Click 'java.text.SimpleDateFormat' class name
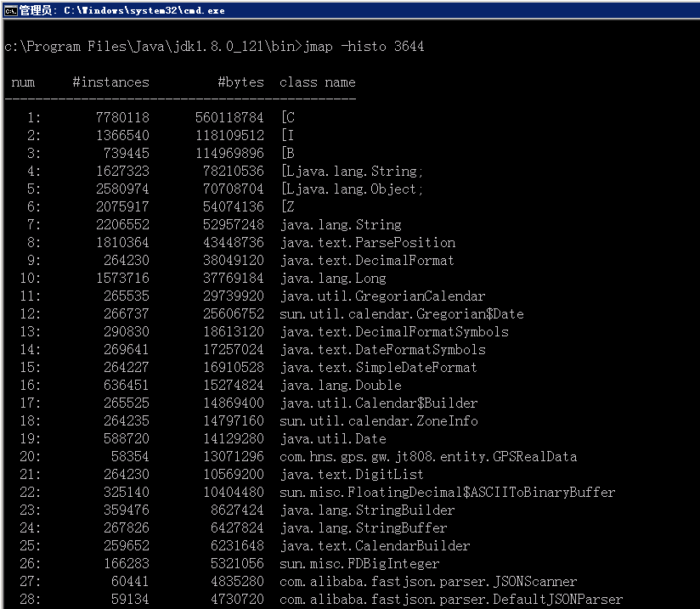The width and height of the screenshot is (700, 609). pyautogui.click(x=379, y=368)
